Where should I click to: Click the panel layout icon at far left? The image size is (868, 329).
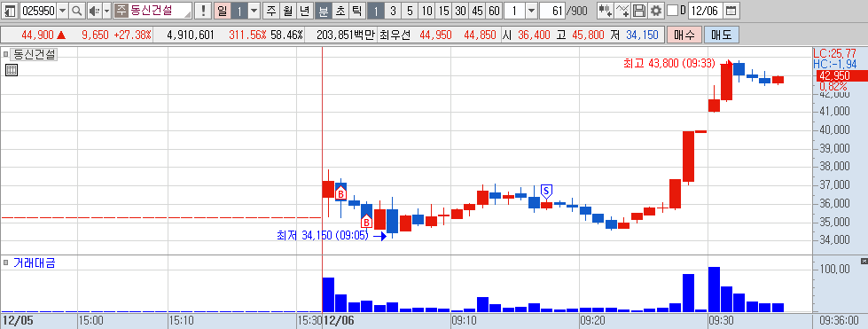tap(11, 11)
